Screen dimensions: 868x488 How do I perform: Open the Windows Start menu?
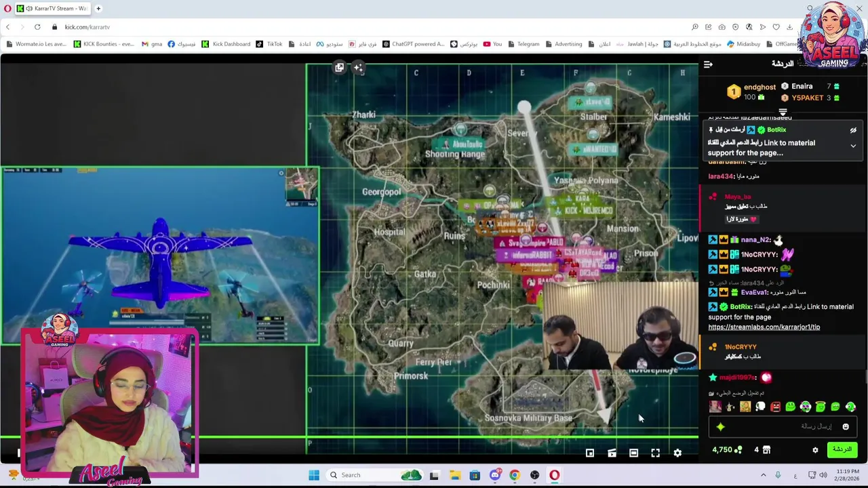(314, 475)
